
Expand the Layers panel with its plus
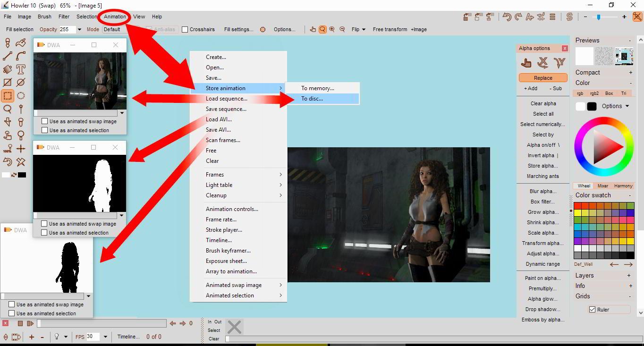[629, 276]
